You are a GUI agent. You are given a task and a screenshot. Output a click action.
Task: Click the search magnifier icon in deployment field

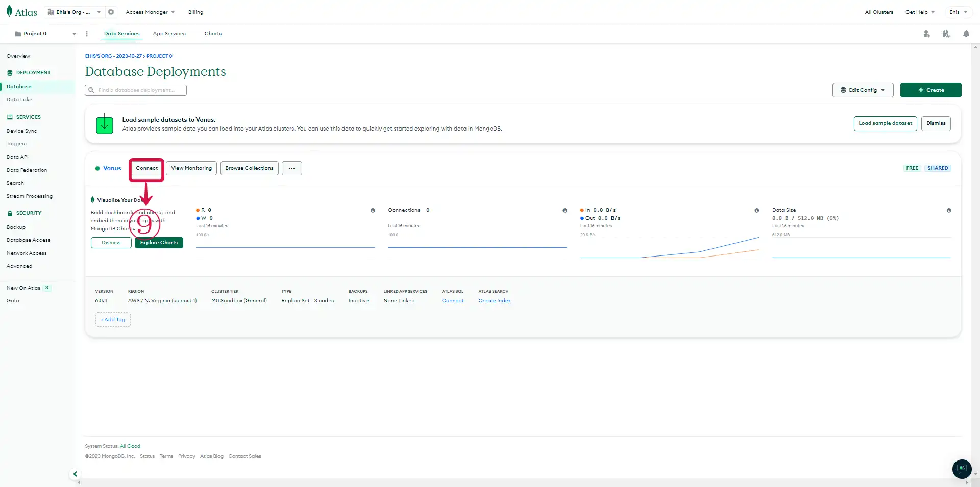(91, 90)
